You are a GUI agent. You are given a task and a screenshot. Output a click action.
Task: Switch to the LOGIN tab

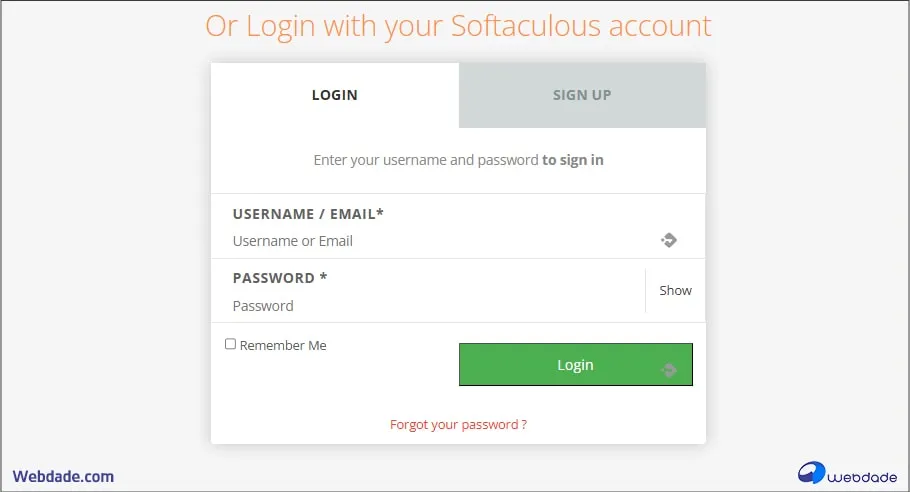(335, 96)
